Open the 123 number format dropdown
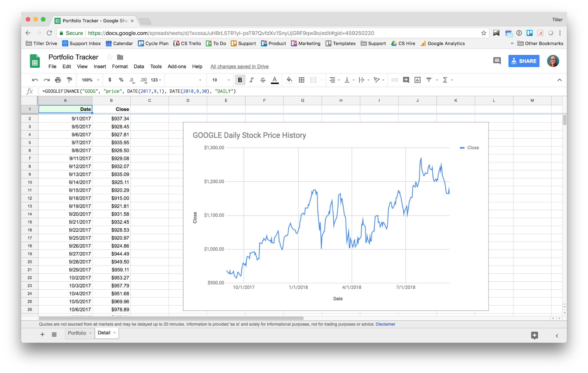Screen dimensions: 588x373 156,80
